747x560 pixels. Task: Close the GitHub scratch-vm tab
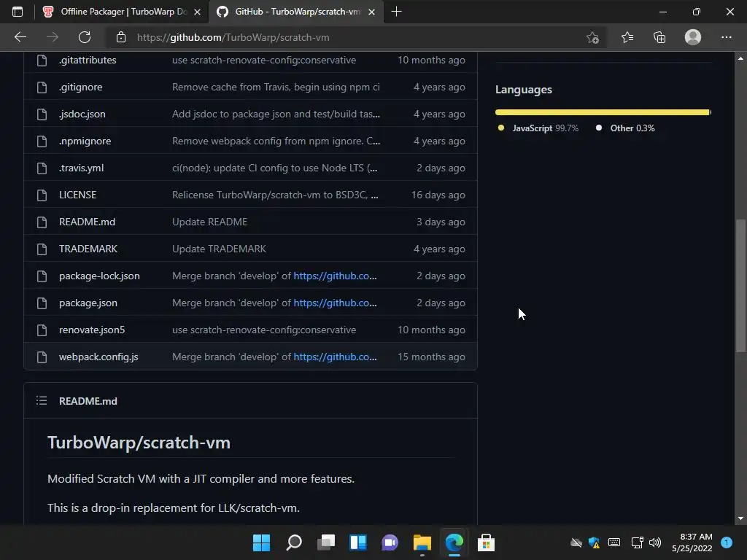[x=371, y=12]
